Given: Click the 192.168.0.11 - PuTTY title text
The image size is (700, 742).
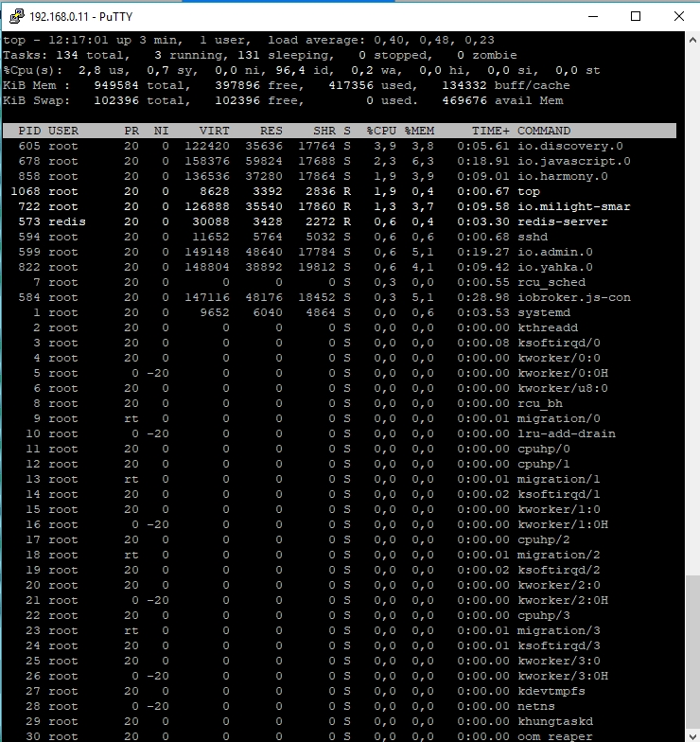Looking at the screenshot, I should (x=81, y=17).
